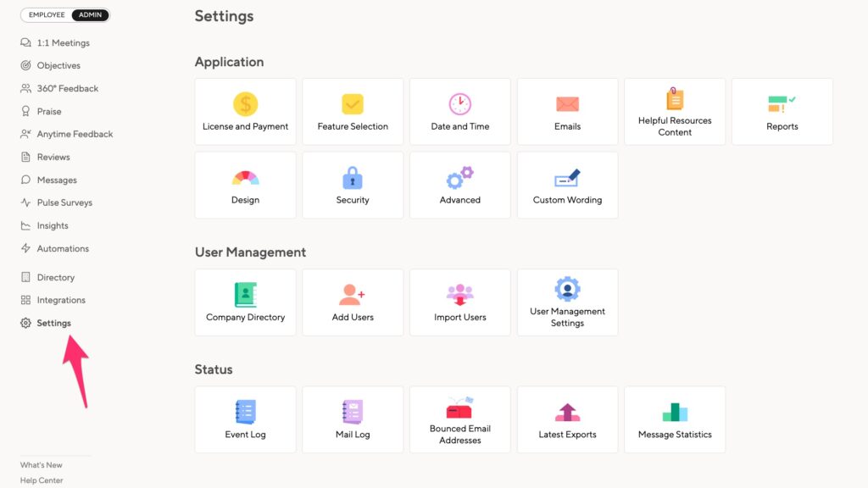Click the "Feature Selection" card label
868x488 pixels.
click(353, 126)
